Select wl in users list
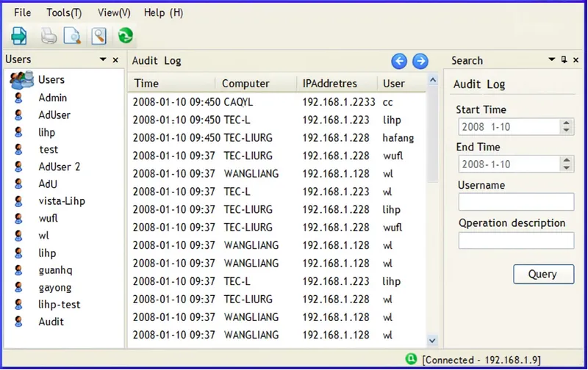The width and height of the screenshot is (588, 370). [x=43, y=236]
